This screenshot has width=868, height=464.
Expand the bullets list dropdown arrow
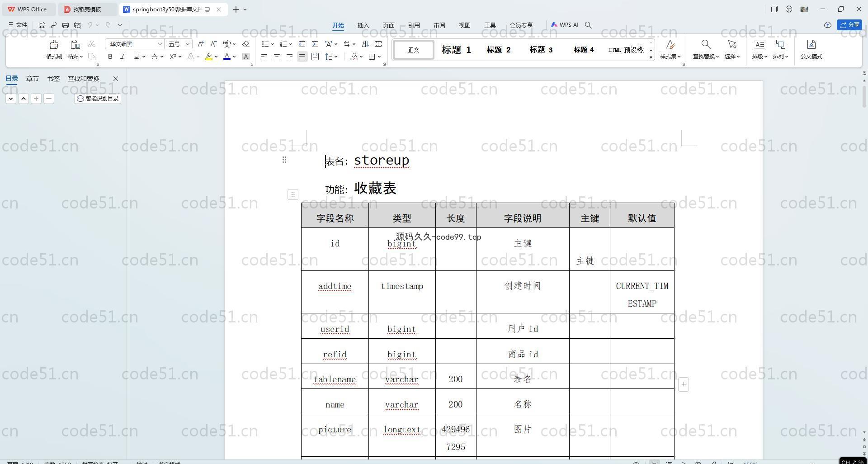(x=273, y=44)
